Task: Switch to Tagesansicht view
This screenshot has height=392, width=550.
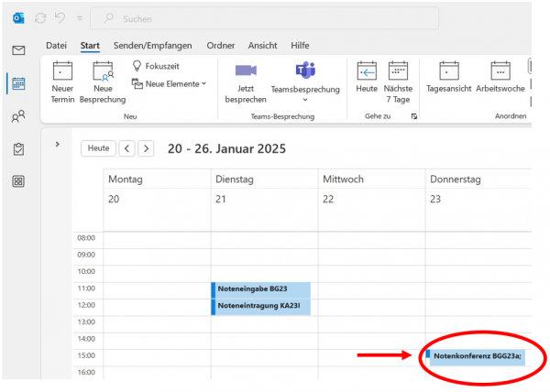Action: click(448, 71)
